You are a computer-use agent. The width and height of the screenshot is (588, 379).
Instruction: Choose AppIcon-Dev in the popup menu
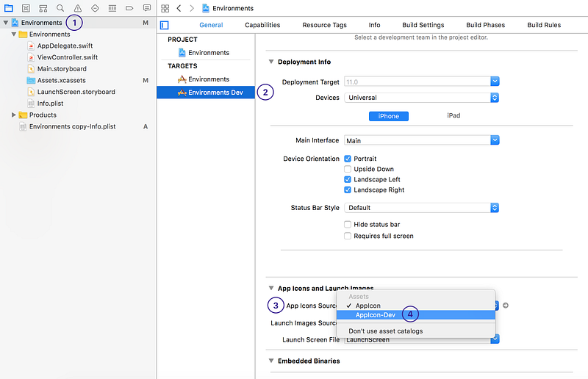[416, 315]
